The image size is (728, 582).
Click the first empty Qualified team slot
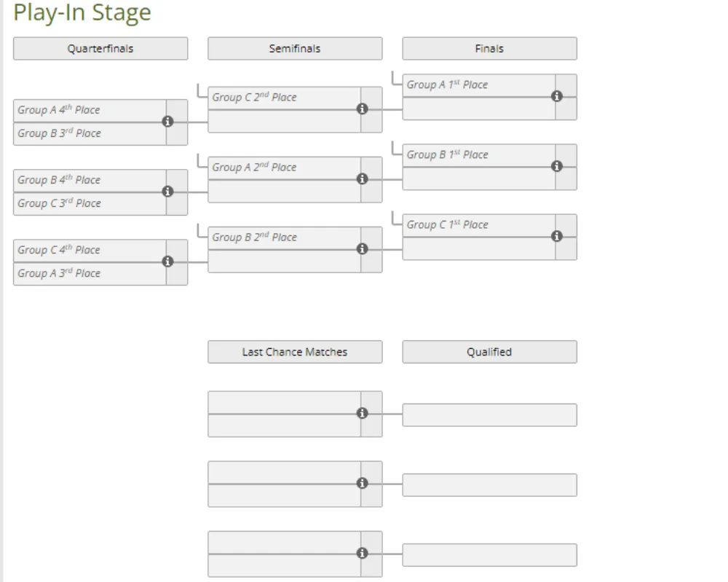click(x=489, y=415)
